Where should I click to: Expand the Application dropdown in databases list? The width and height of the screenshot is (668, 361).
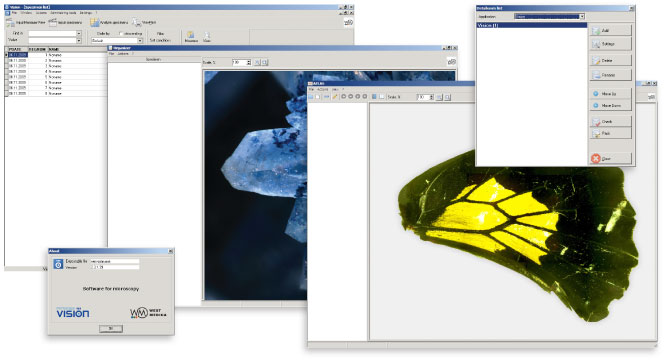[x=582, y=16]
